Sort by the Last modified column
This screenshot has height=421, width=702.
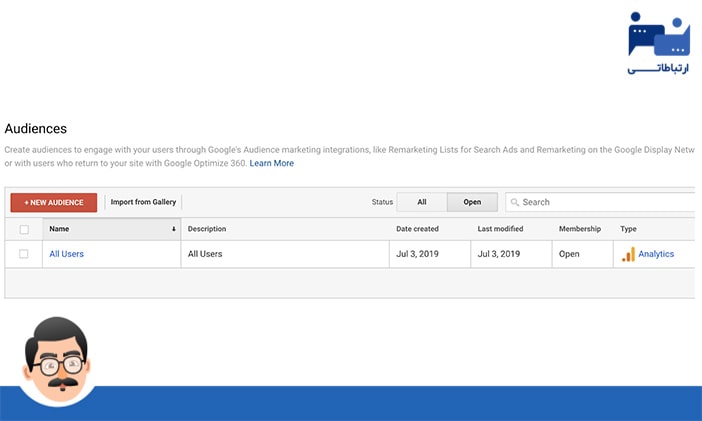tap(501, 229)
